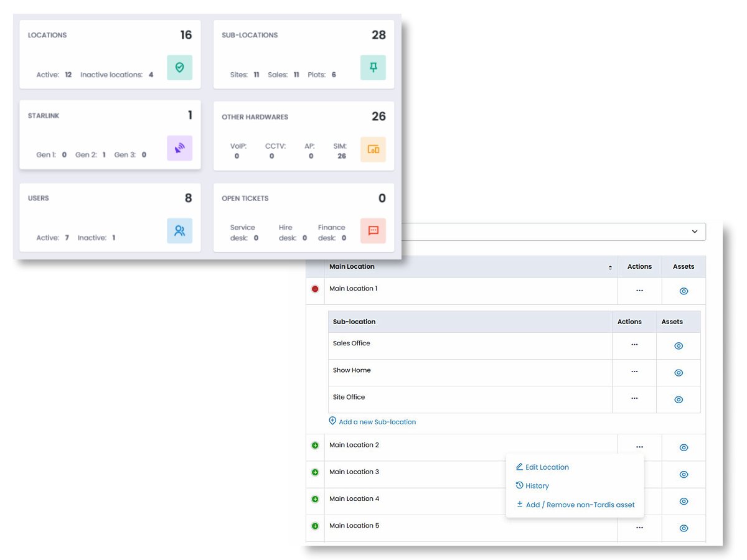Choose History in the context menu
Screen dimensions: 747x560
(x=537, y=486)
